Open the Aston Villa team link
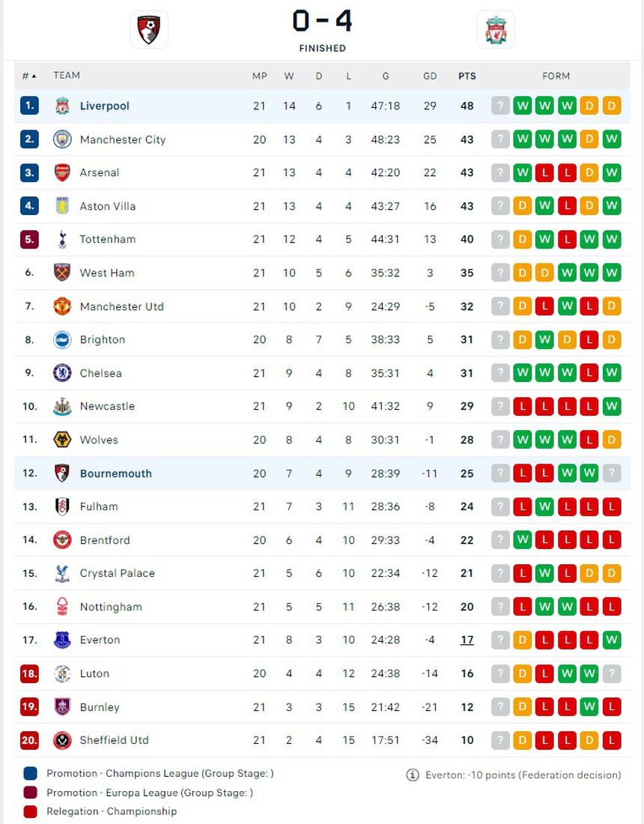The height and width of the screenshot is (824, 644). 108,206
